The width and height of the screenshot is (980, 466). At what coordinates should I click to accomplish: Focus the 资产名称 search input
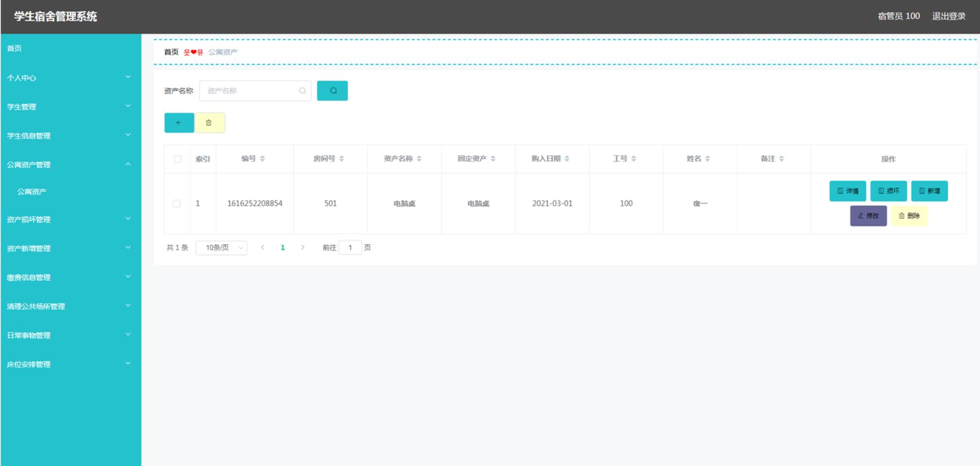255,91
